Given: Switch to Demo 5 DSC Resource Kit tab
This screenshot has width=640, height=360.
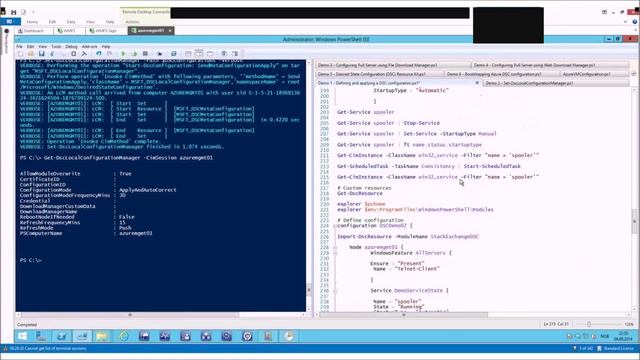Looking at the screenshot, I should [x=380, y=74].
